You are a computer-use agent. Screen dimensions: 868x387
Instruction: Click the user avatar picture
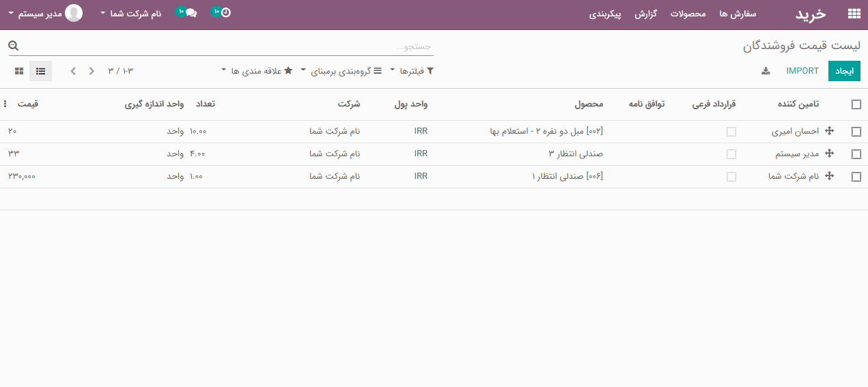click(74, 13)
